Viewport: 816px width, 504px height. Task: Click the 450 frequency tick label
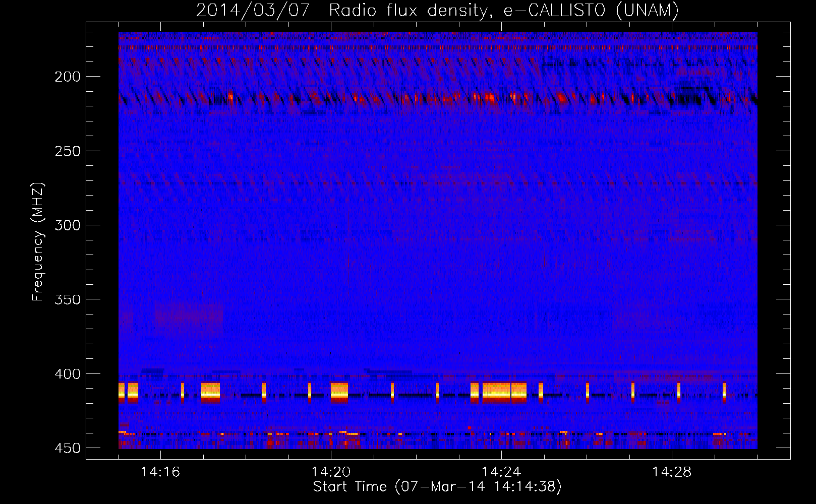click(x=68, y=448)
